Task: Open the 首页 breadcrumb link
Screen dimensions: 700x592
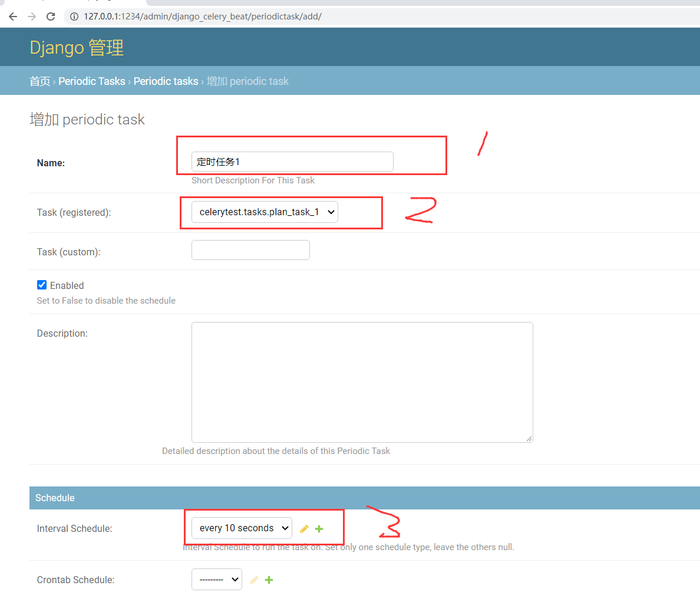Action: pos(39,81)
